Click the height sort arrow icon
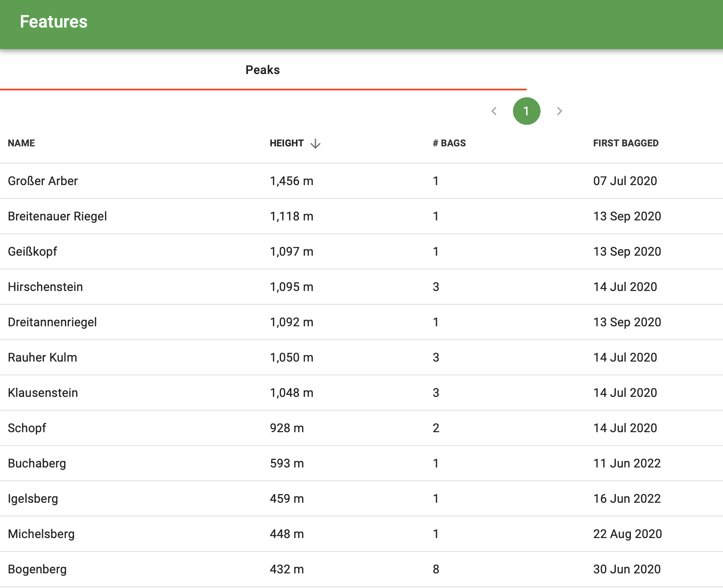The image size is (723, 588). [315, 143]
